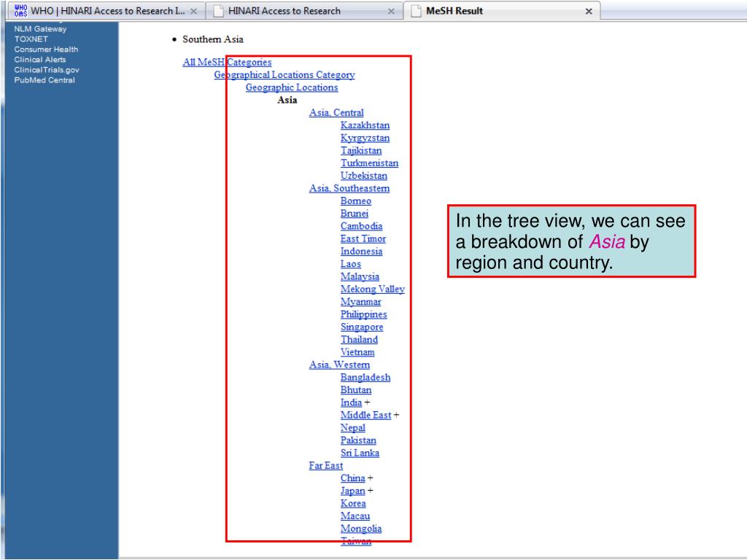The height and width of the screenshot is (560, 747).
Task: Select China in the tree
Action: pos(352,478)
